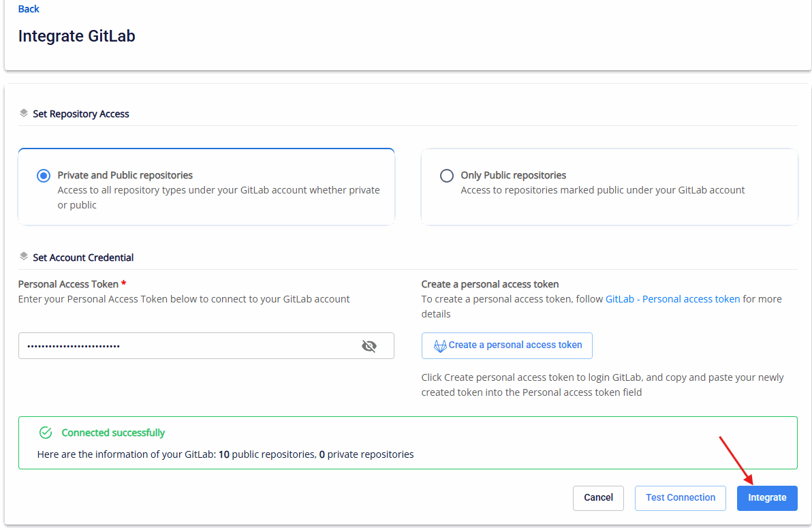Go back using the Back link
812x530 pixels.
click(29, 9)
